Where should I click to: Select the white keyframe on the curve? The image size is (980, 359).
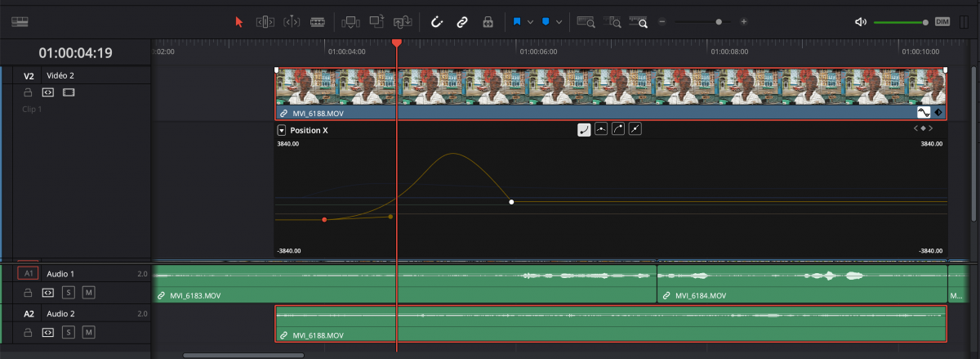coord(511,201)
